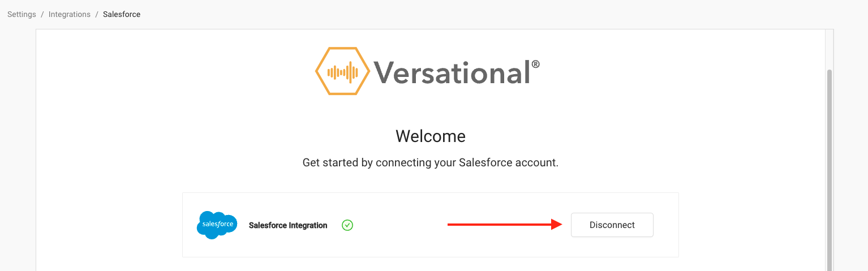Viewport: 868px width, 271px height.
Task: Click the Salesforce Integration label
Action: pos(288,225)
